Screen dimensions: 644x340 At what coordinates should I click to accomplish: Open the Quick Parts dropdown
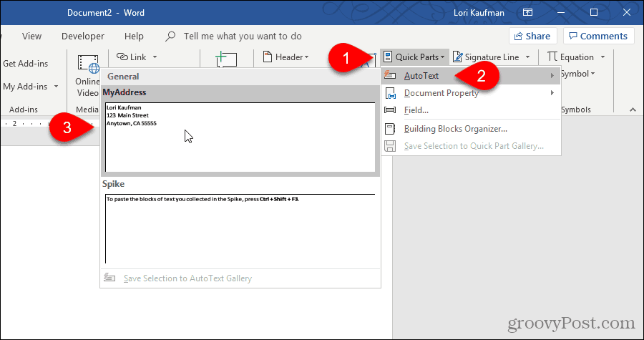(414, 57)
